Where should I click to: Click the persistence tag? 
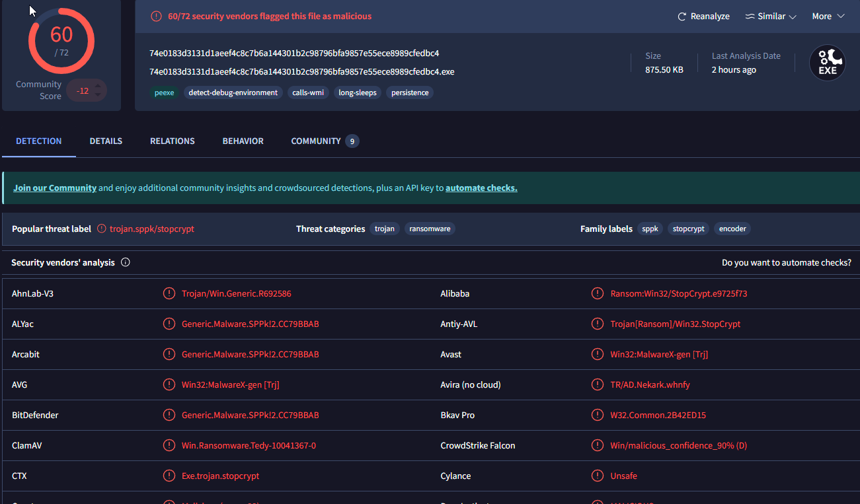(x=410, y=92)
